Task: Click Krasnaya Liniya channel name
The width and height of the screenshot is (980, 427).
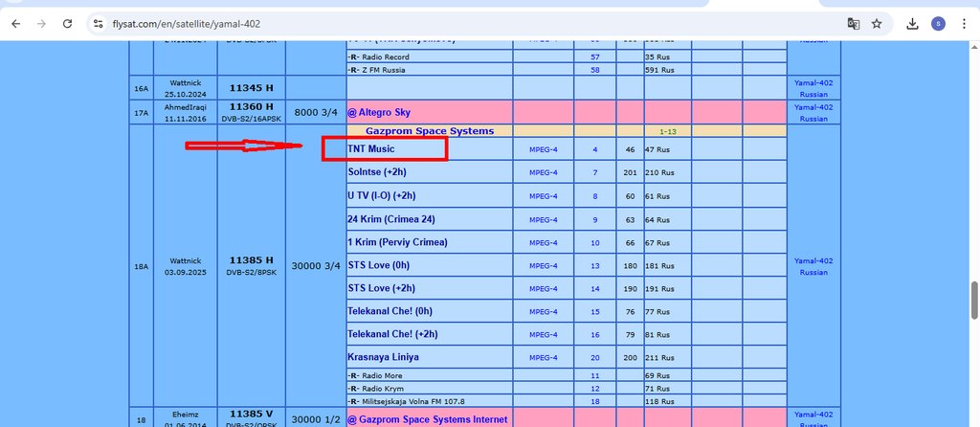Action: coord(383,357)
